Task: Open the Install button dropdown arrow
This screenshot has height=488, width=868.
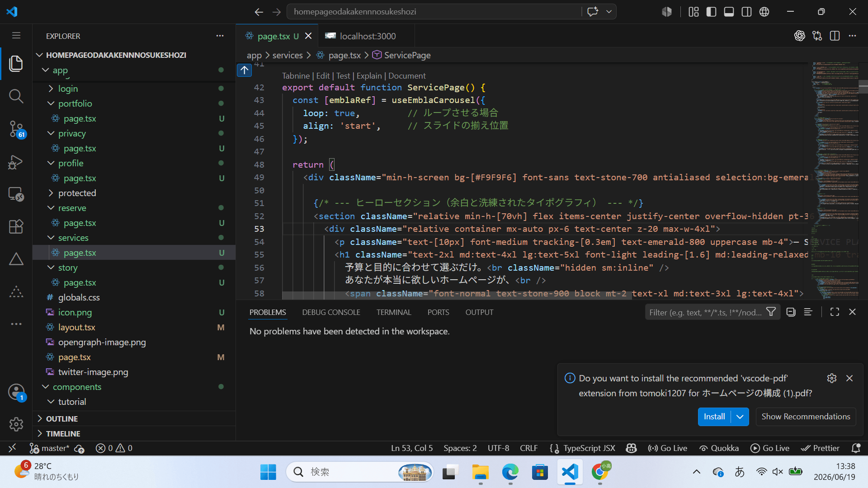Action: click(x=740, y=417)
